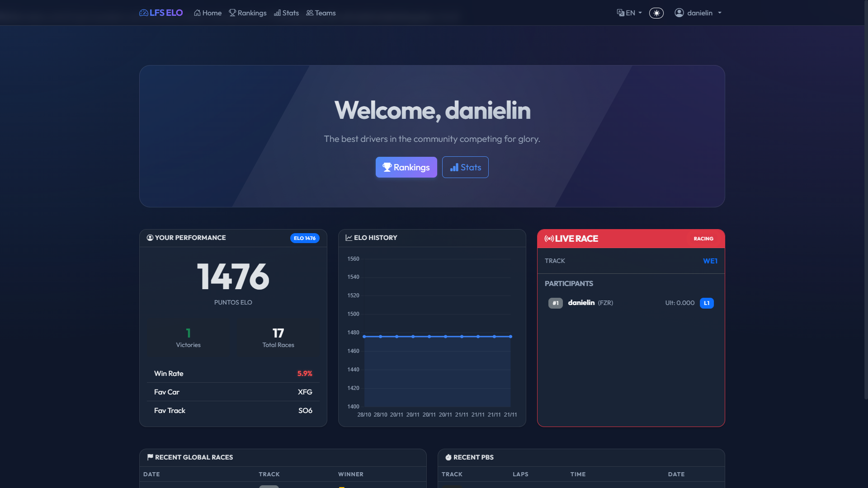Click the bar chart icon beside Stats in navbar
The image size is (868, 488).
click(277, 13)
